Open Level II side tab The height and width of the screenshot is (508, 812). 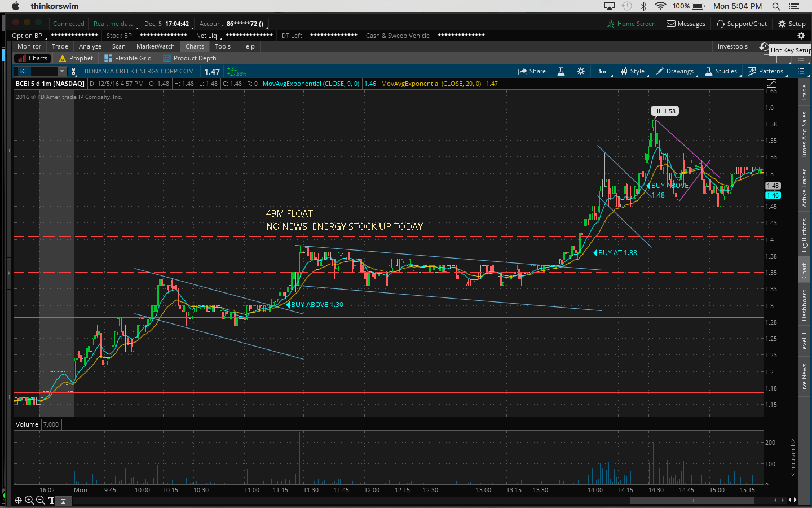coord(805,342)
